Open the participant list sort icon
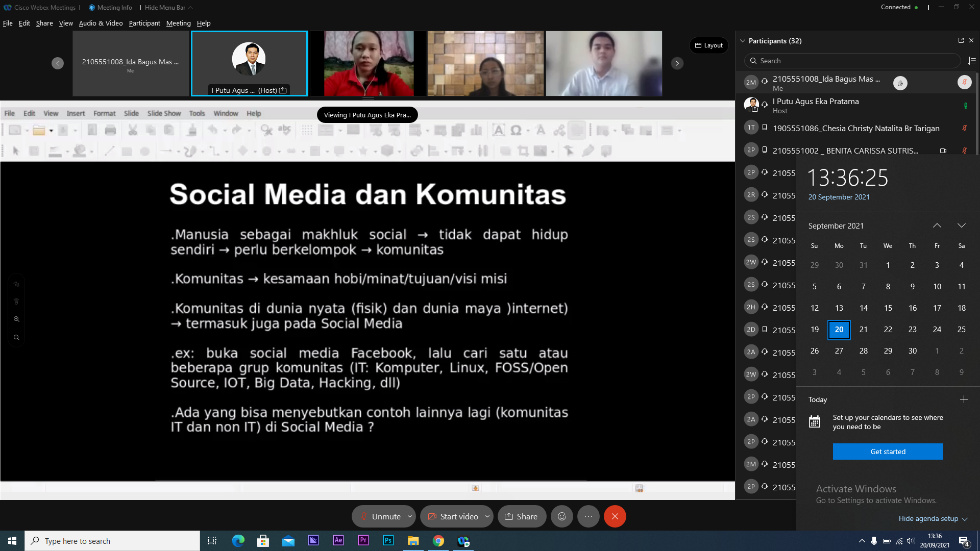The image size is (980, 551). point(972,61)
